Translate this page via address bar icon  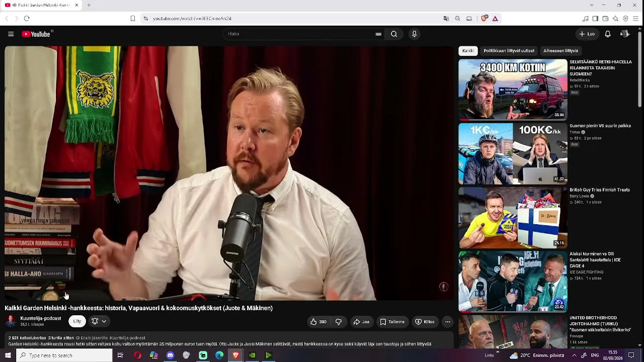[x=446, y=19]
